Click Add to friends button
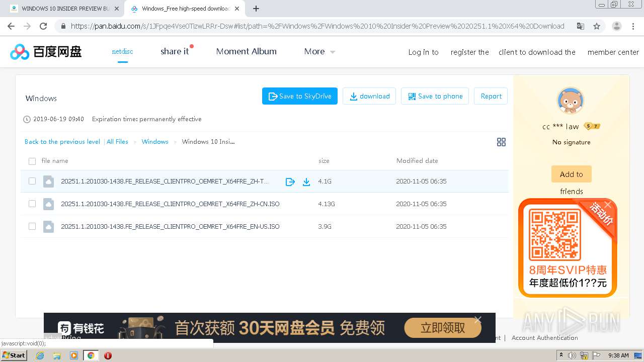Screen dimensions: 644x362 pos(571,174)
